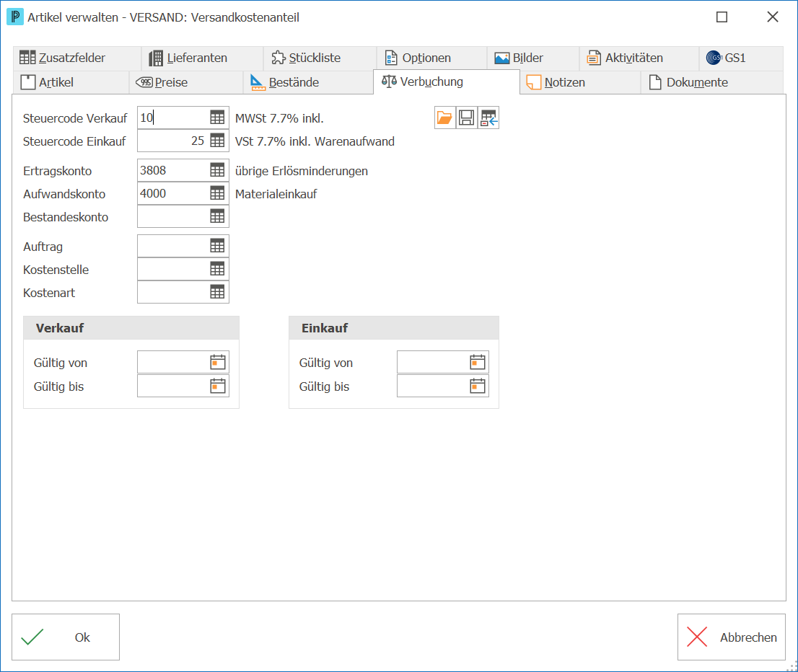Open calendar for Einkauf Gültig bis
This screenshot has height=672, width=798.
tap(478, 386)
